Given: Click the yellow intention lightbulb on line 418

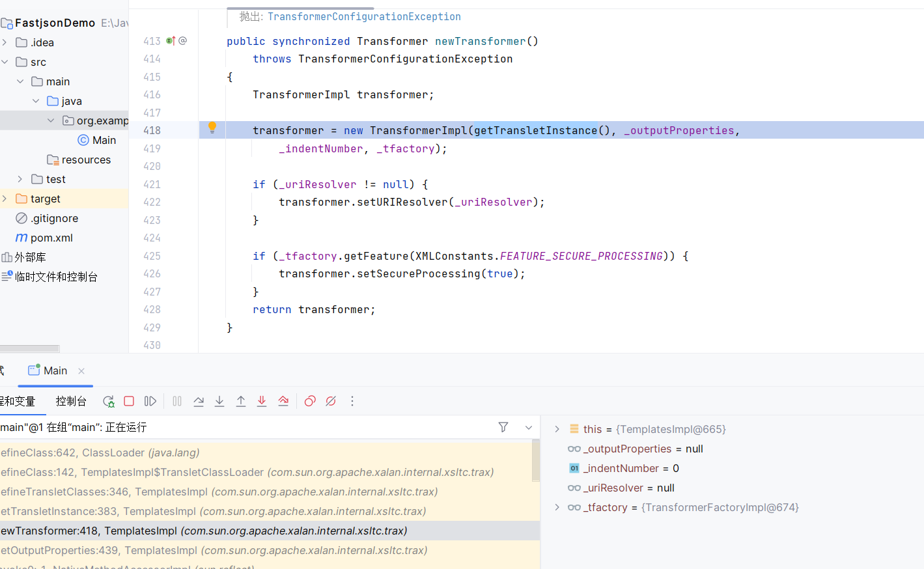Looking at the screenshot, I should pyautogui.click(x=212, y=128).
